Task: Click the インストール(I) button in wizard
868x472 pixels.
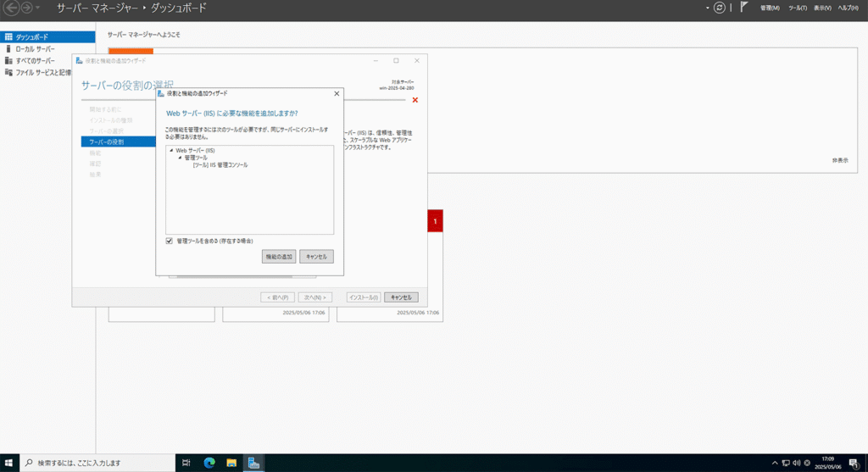Action: coord(364,297)
